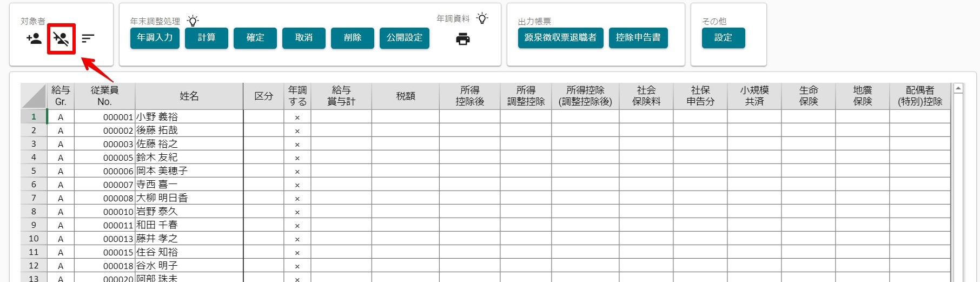Image resolution: width=980 pixels, height=282 pixels.
Task: Click the 削除 button
Action: coord(353,38)
